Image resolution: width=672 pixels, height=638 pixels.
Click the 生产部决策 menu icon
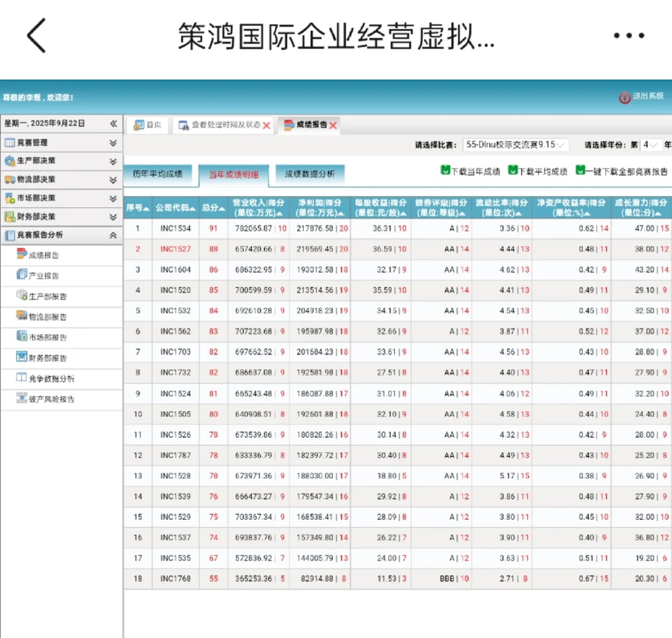coord(9,161)
